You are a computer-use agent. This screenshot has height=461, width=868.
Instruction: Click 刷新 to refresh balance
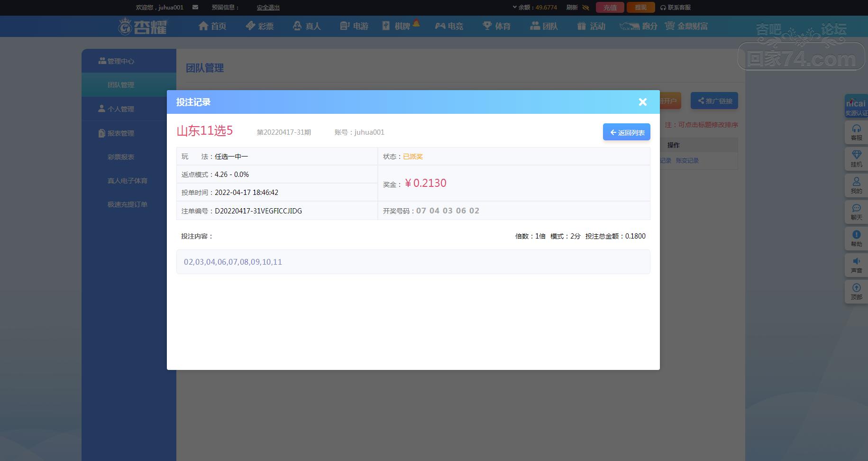point(572,8)
